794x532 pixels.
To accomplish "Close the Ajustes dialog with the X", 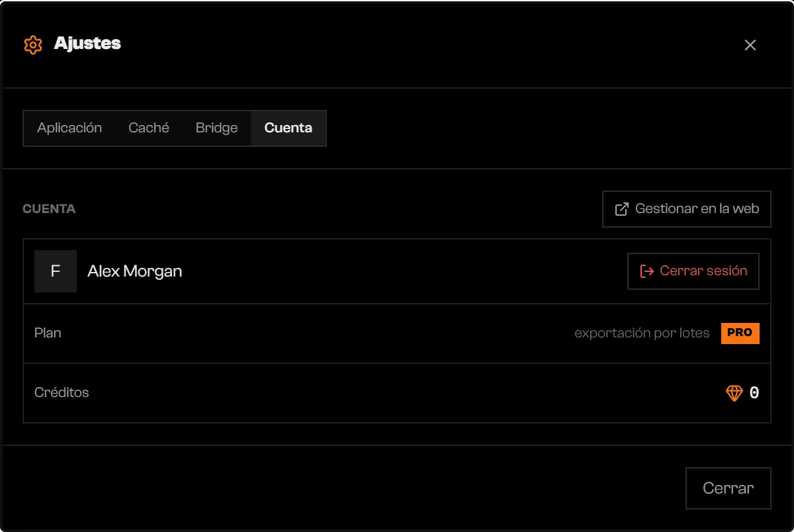I will tap(750, 45).
